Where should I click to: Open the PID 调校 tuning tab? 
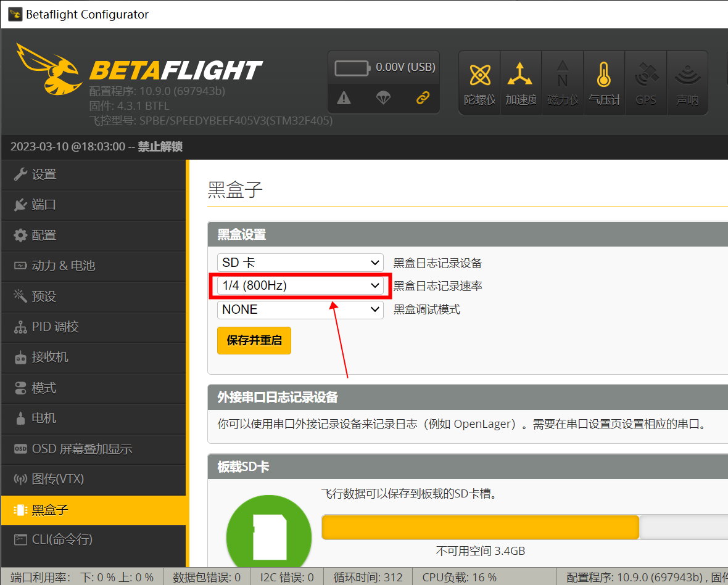(93, 327)
